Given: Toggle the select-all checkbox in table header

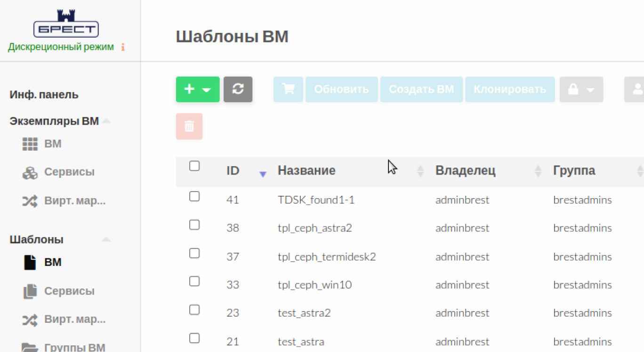Looking at the screenshot, I should pos(194,166).
